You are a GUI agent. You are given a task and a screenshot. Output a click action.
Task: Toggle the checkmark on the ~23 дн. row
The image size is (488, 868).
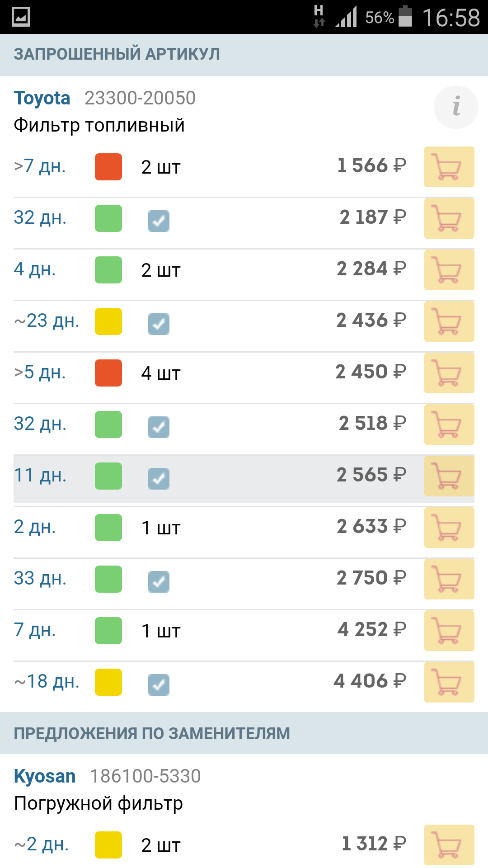[159, 324]
